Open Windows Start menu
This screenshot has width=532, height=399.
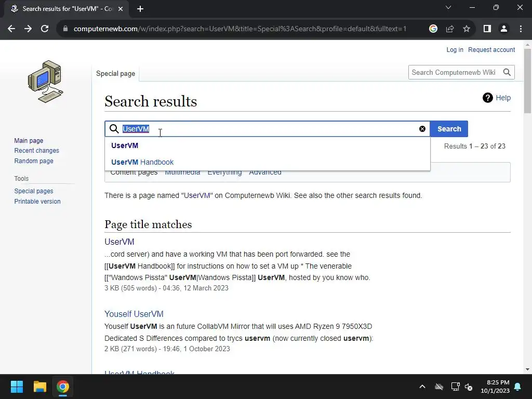click(x=17, y=387)
